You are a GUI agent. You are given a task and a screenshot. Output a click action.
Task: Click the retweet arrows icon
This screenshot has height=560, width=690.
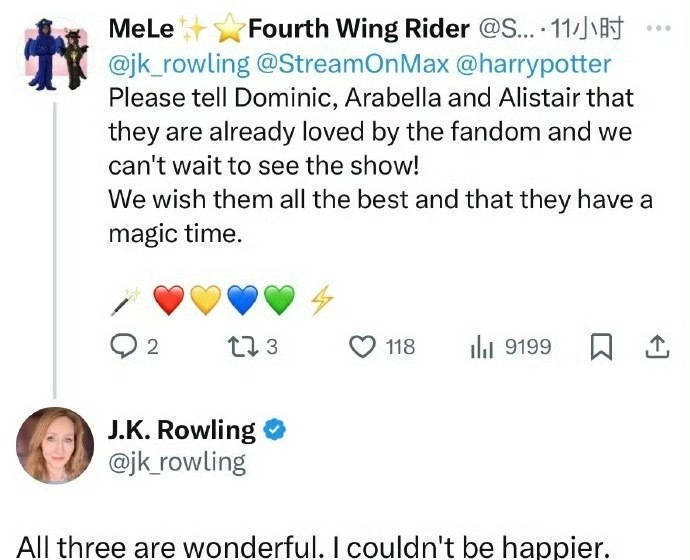click(241, 347)
